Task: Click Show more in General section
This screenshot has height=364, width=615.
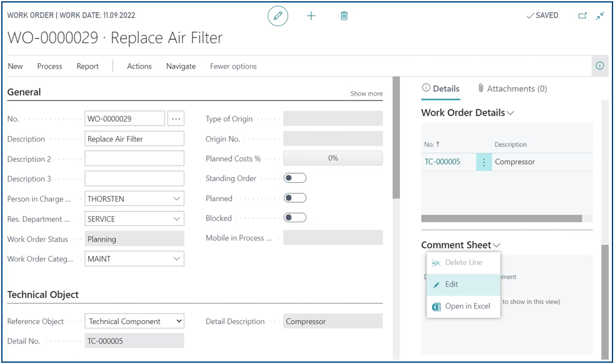Action: (366, 94)
